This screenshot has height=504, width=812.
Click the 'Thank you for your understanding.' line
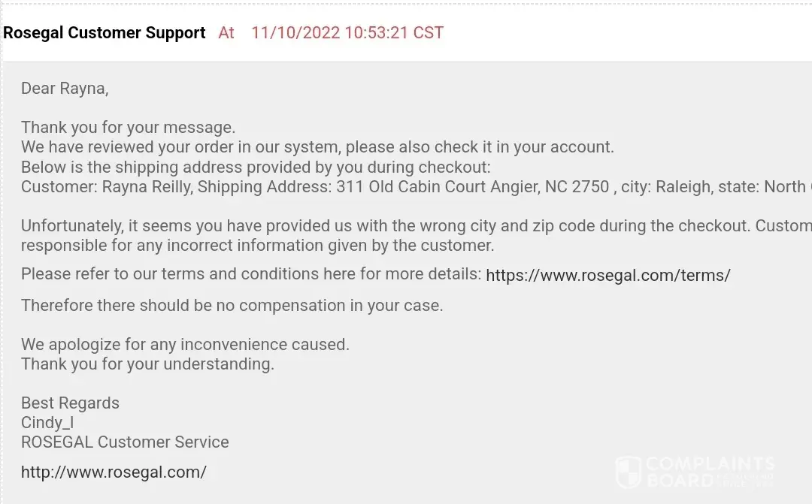click(x=147, y=364)
